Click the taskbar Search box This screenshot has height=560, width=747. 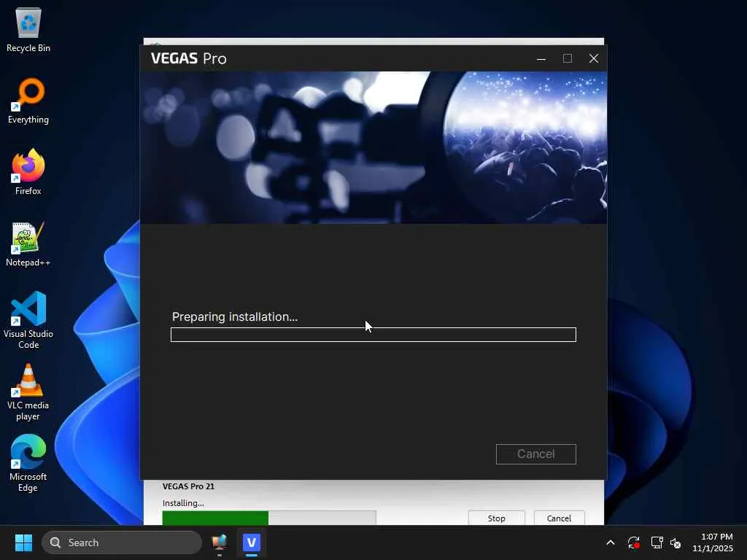(x=122, y=542)
